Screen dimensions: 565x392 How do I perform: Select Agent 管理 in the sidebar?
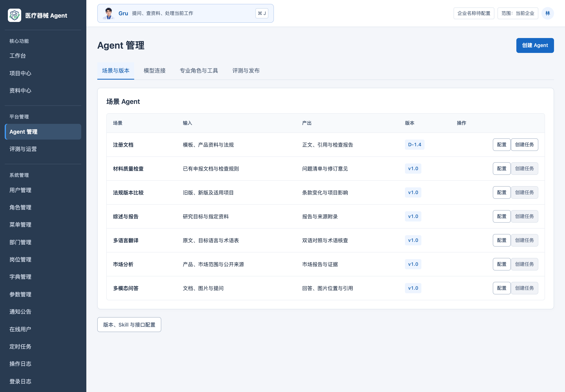43,132
